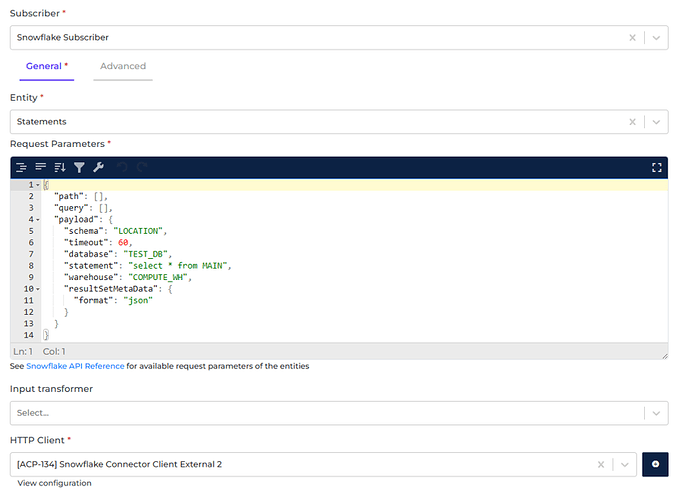
Task: Collapse the resultSetMetaData fold on line 10
Action: 38,289
